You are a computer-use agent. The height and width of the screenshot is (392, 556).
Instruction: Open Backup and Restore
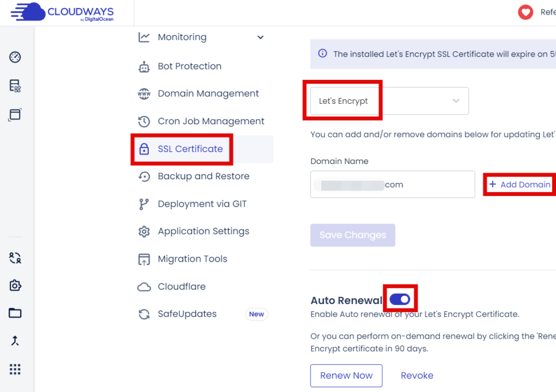(x=204, y=176)
